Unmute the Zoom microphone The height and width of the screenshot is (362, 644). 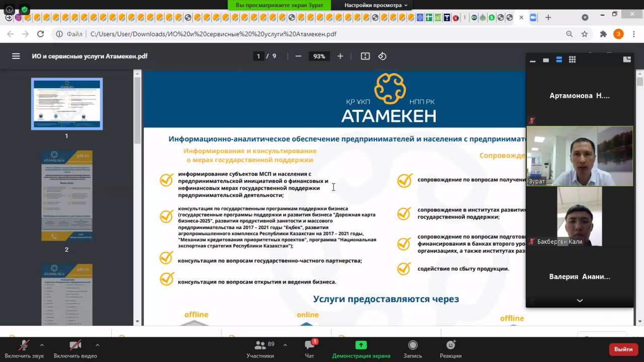24,348
